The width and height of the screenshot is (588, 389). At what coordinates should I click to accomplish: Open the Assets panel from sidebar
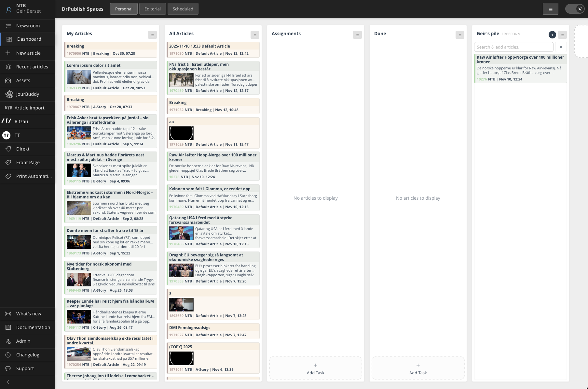[23, 80]
